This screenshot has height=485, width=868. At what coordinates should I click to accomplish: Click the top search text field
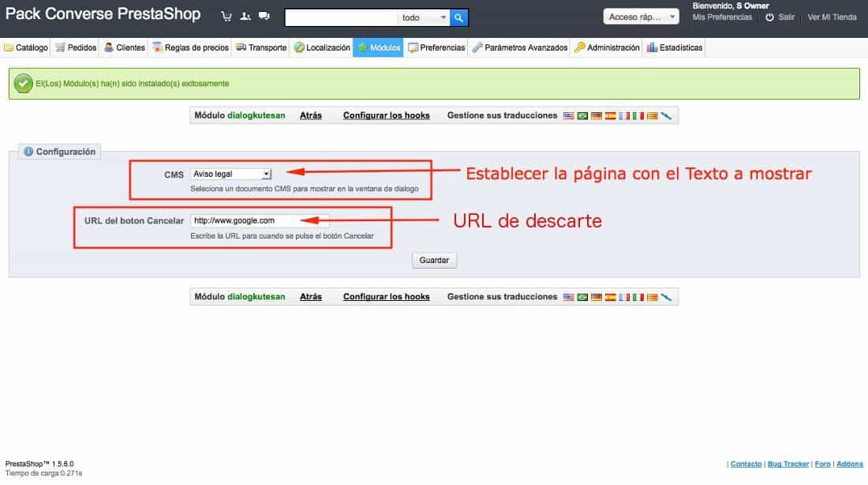(x=340, y=17)
